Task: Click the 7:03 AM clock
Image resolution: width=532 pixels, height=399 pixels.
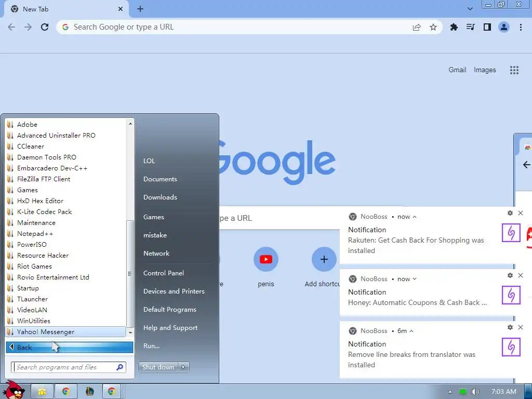Action: point(504,392)
